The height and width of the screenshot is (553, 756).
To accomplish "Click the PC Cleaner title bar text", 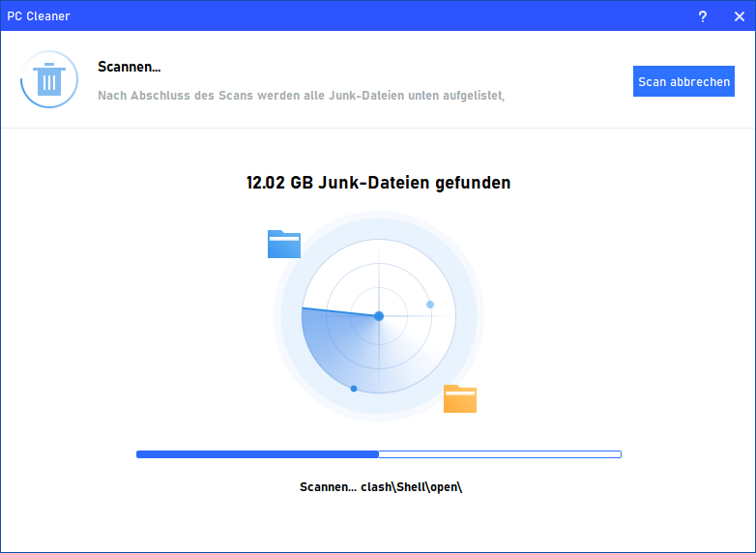I will click(39, 16).
